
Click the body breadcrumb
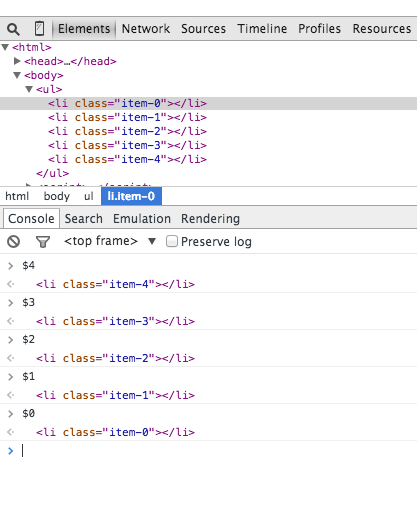point(57,196)
